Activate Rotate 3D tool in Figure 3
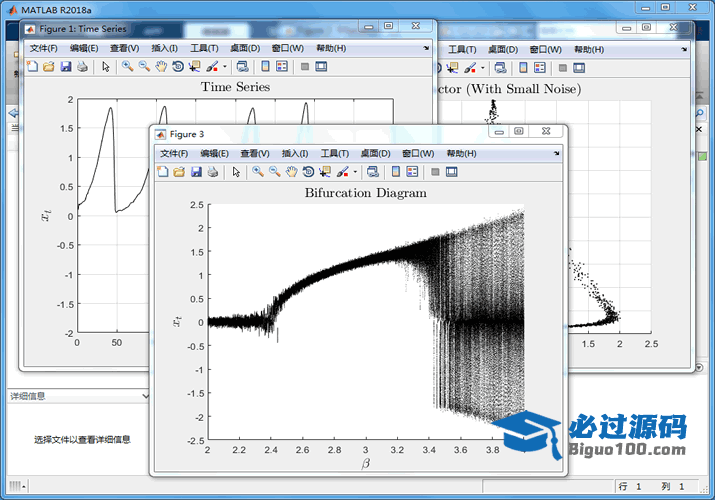 point(308,172)
